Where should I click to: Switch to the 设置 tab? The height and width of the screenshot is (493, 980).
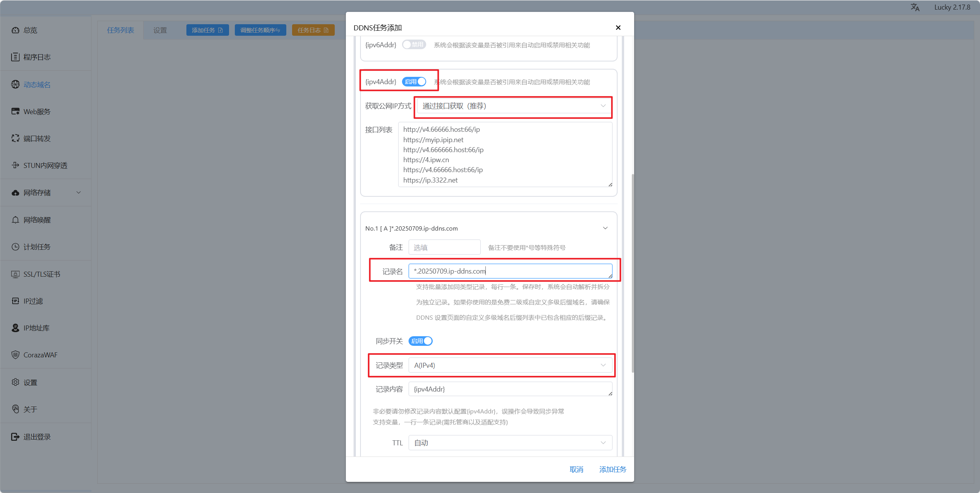pyautogui.click(x=160, y=30)
